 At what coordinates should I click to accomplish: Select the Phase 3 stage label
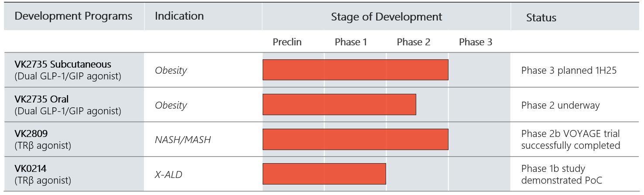pyautogui.click(x=476, y=42)
